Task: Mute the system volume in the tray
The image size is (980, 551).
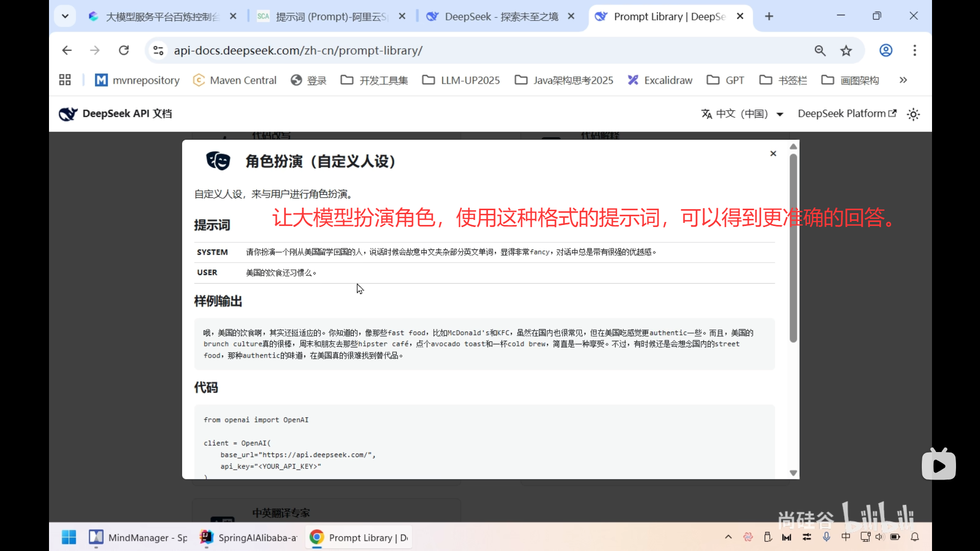Action: 880,537
